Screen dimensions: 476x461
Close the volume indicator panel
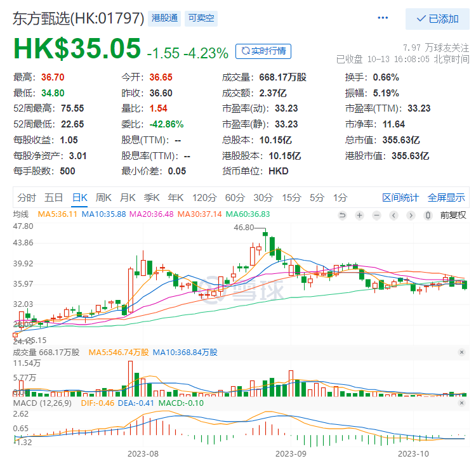(x=462, y=352)
